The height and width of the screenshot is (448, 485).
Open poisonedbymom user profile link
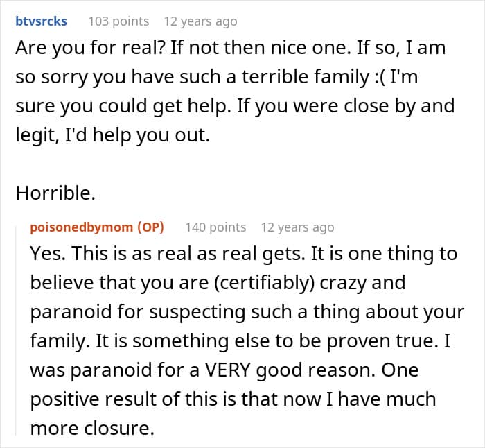[x=83, y=227]
